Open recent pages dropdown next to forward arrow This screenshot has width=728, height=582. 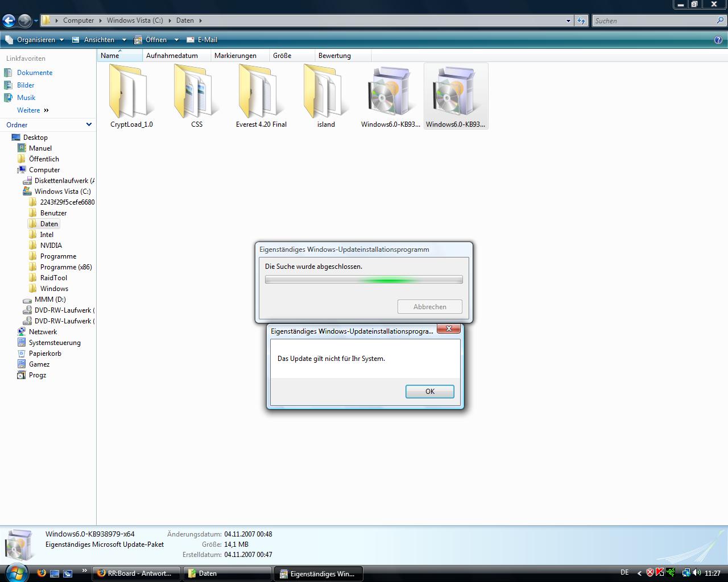tap(36, 21)
